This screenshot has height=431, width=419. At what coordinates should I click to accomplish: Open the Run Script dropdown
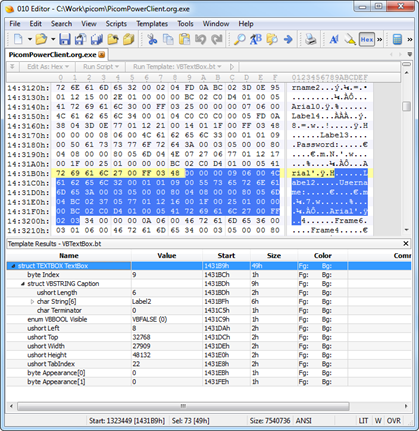(101, 67)
